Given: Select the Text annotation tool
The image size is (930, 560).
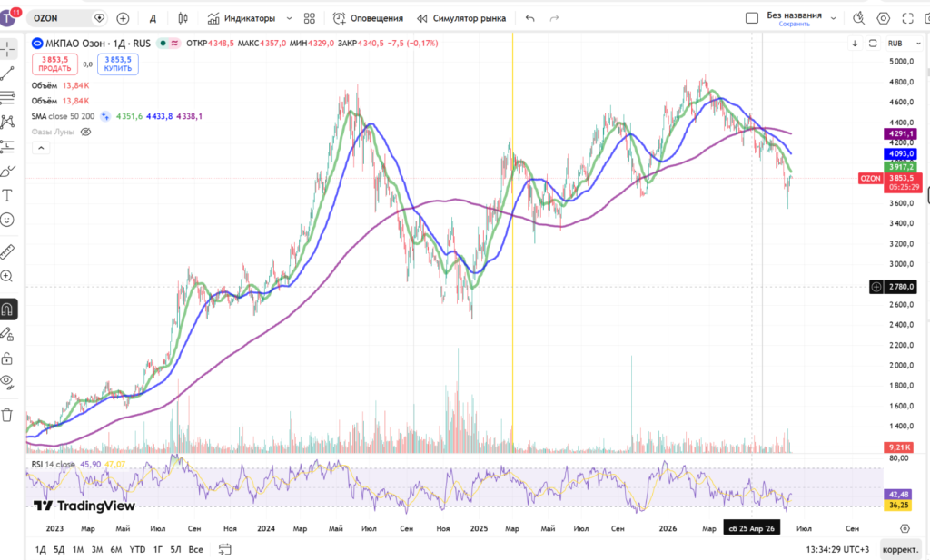Looking at the screenshot, I should [7, 195].
